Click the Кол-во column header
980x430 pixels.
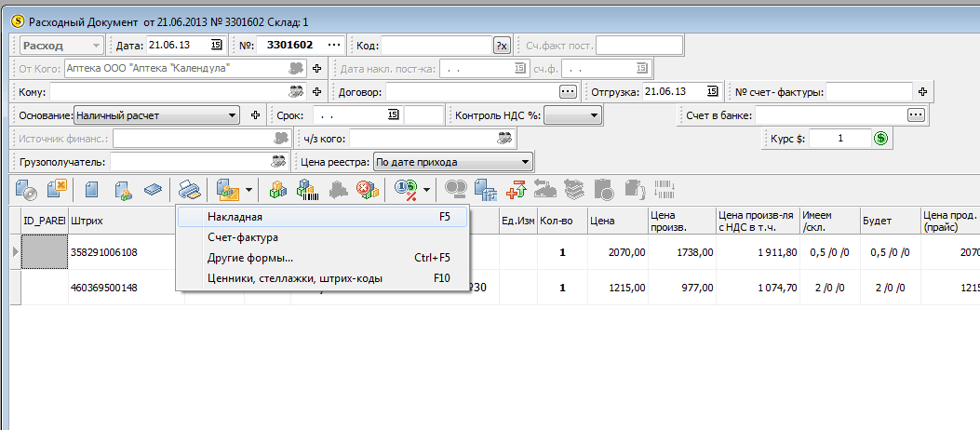[x=562, y=220]
